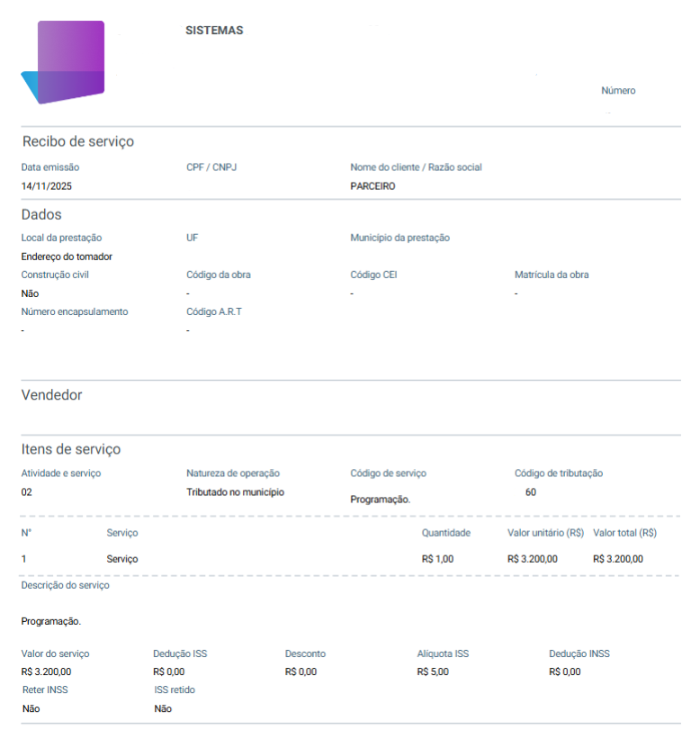The height and width of the screenshot is (730, 700).
Task: Click the Código da obra label
Action: [219, 275]
